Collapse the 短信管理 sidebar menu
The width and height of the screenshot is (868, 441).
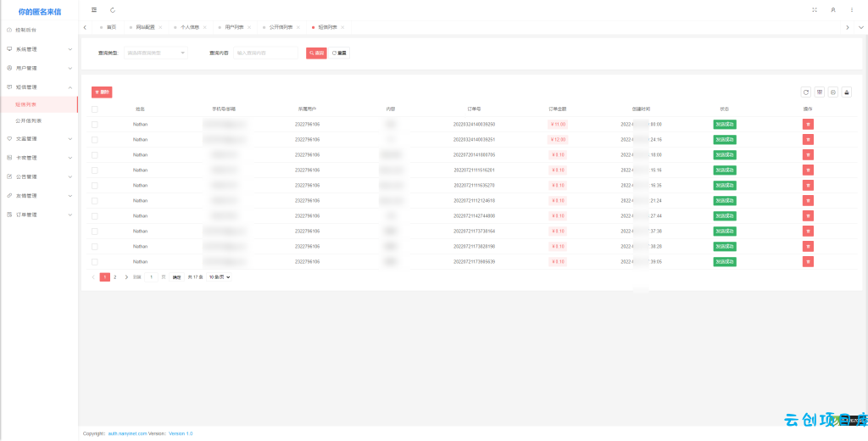(x=39, y=87)
